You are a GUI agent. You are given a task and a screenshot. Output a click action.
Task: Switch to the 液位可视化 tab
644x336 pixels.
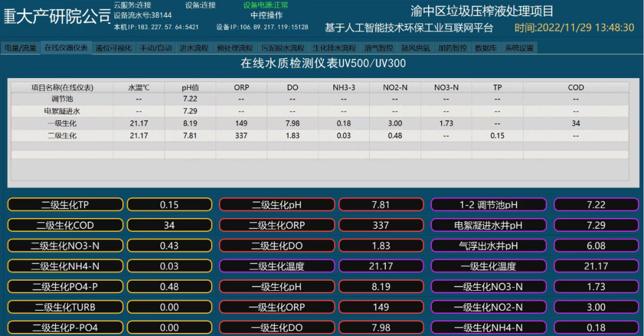pos(113,48)
